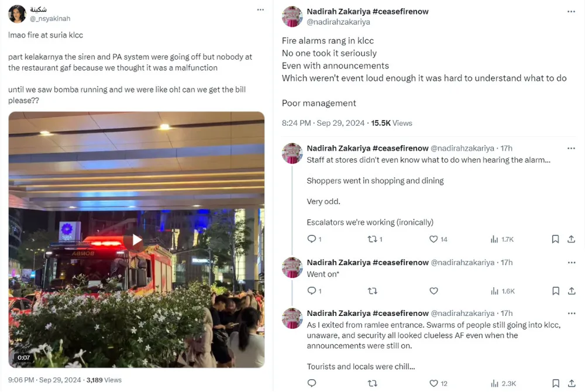Open more options on the _nsyakinah tweet
Image resolution: width=585 pixels, height=392 pixels.
click(260, 10)
